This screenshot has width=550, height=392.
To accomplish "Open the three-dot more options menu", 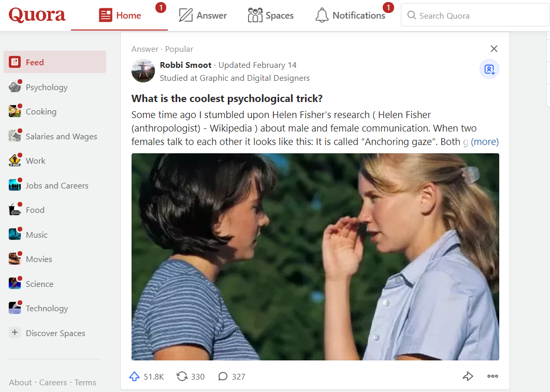I will 493,376.
